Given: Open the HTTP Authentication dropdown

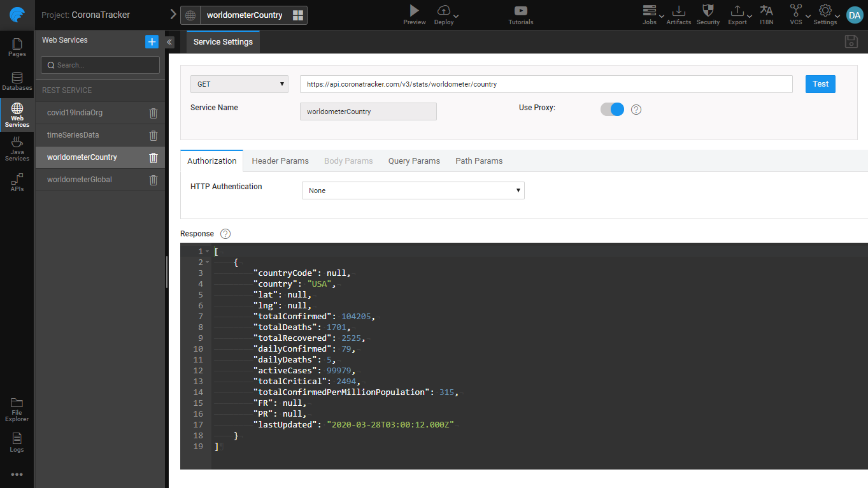Looking at the screenshot, I should pos(413,190).
